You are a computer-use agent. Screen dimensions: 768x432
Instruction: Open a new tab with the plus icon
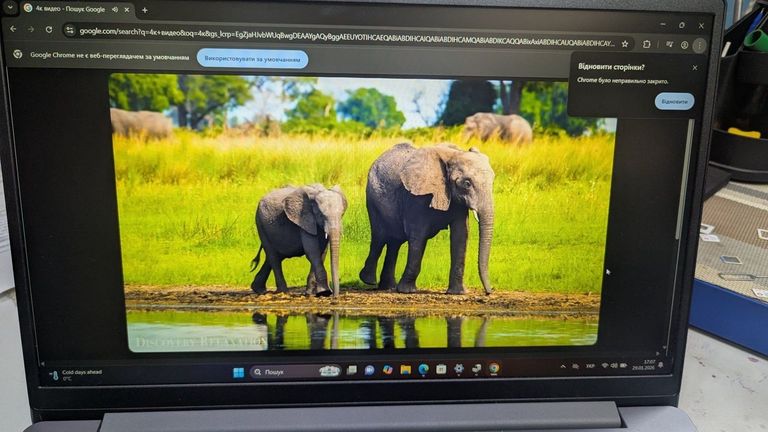click(144, 10)
